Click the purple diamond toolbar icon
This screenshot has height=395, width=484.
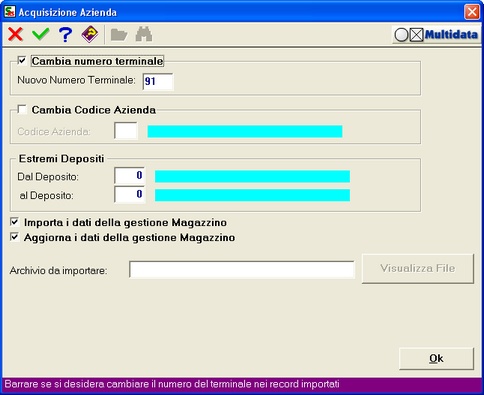coord(90,34)
